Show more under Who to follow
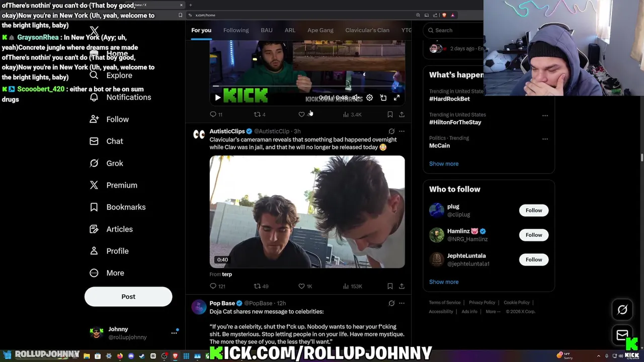The width and height of the screenshot is (644, 362). (444, 282)
